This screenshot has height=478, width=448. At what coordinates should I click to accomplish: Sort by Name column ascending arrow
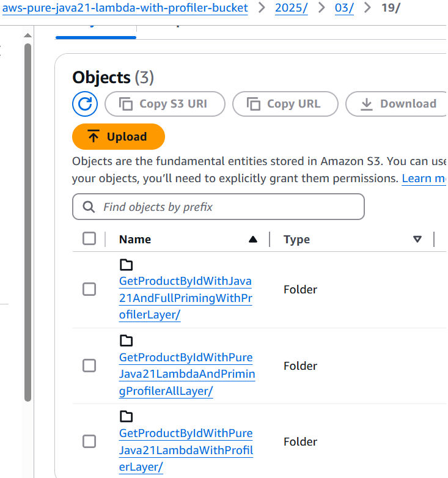click(x=253, y=239)
